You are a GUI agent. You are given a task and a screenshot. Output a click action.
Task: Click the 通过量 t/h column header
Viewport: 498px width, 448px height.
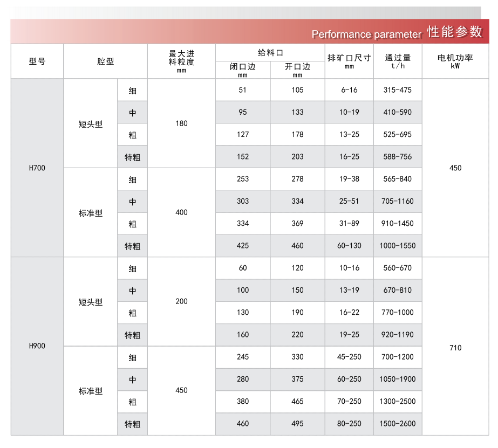point(398,61)
